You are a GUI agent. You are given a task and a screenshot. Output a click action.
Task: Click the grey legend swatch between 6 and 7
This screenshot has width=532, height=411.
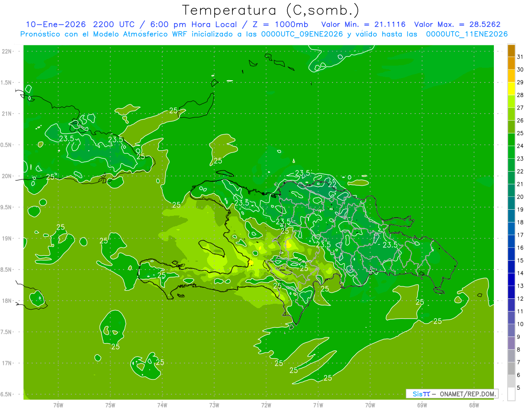click(511, 368)
